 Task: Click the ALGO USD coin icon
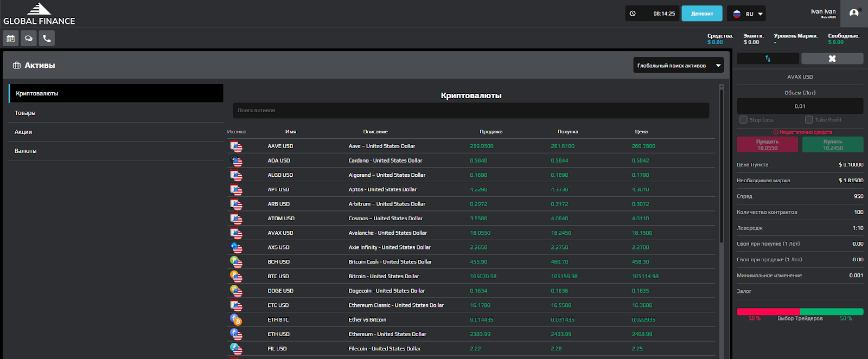[x=236, y=175]
